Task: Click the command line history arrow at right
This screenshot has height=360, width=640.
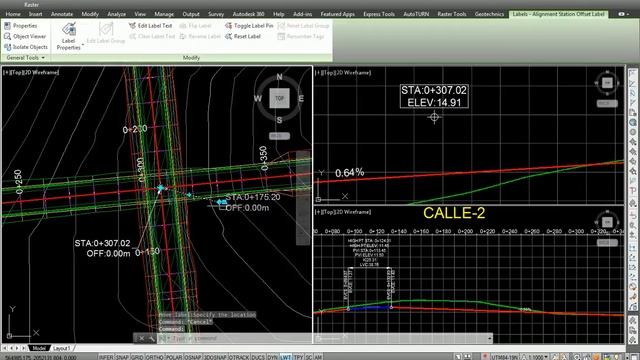Action: tap(489, 338)
